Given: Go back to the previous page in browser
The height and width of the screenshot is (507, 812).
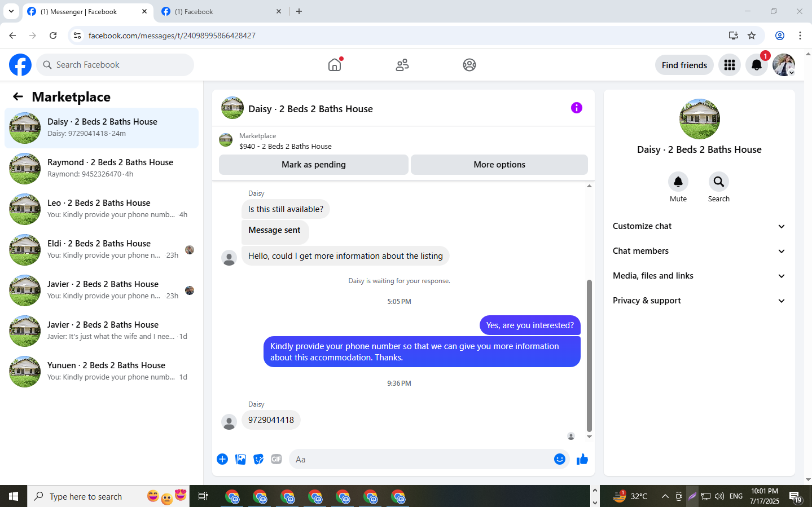Looking at the screenshot, I should tap(12, 36).
